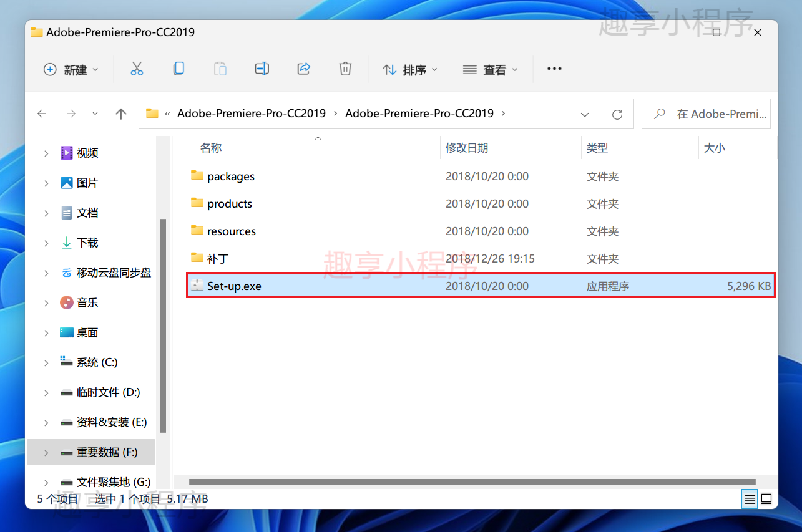Sort by 名称 column header
Screen dimensions: 802x532
(x=211, y=148)
